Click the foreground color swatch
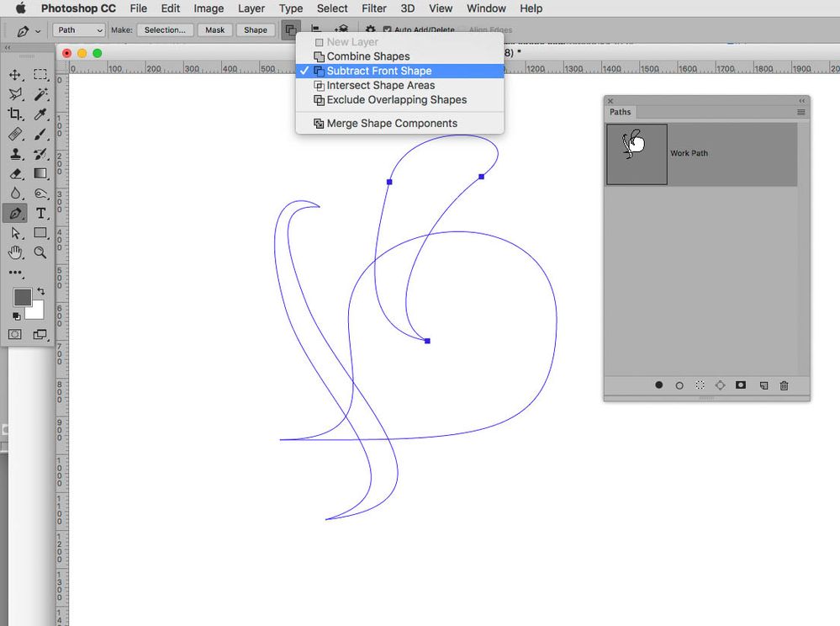 click(23, 297)
